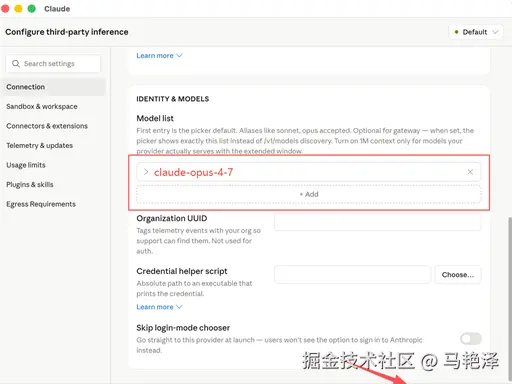The width and height of the screenshot is (512, 384).
Task: Click the + Add model button
Action: [309, 194]
